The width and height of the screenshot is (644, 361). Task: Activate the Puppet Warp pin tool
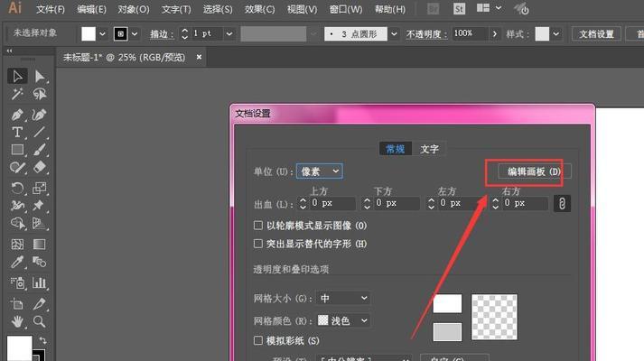[x=40, y=205]
